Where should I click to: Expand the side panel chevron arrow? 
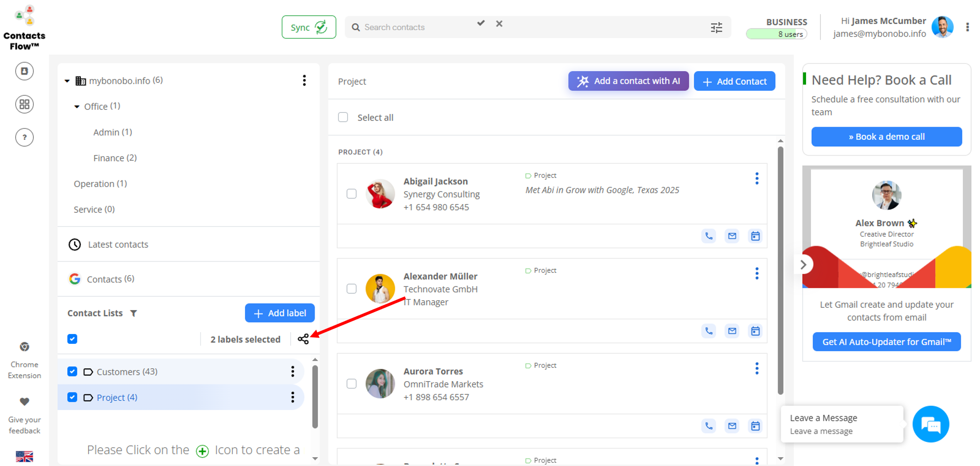click(x=803, y=265)
